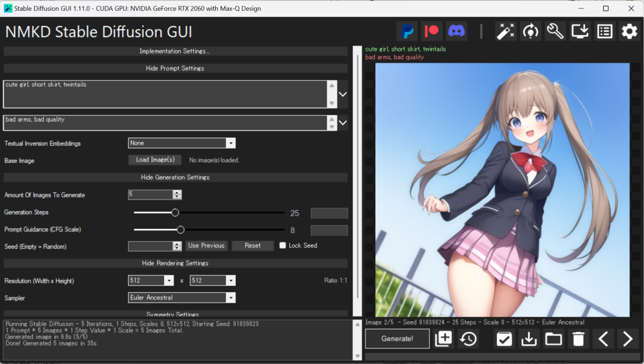Collapse the Hide Rendering Settings section
Screen dimensions: 644x364
tap(175, 263)
